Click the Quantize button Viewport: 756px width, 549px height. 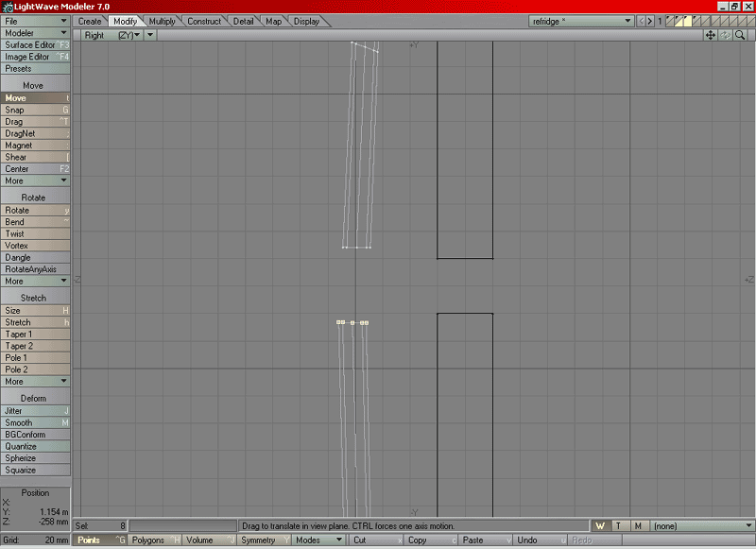[35, 446]
